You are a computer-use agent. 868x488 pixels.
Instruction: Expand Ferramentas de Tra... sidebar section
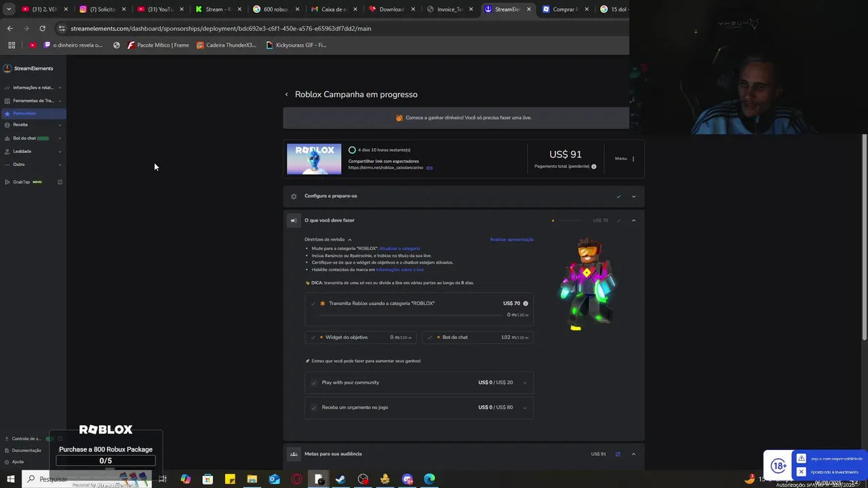pos(60,101)
